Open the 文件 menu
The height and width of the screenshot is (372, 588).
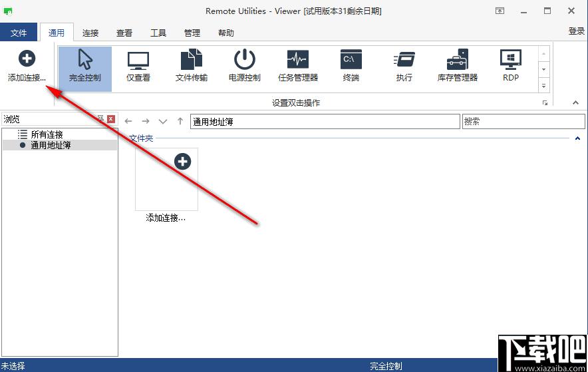(x=19, y=32)
